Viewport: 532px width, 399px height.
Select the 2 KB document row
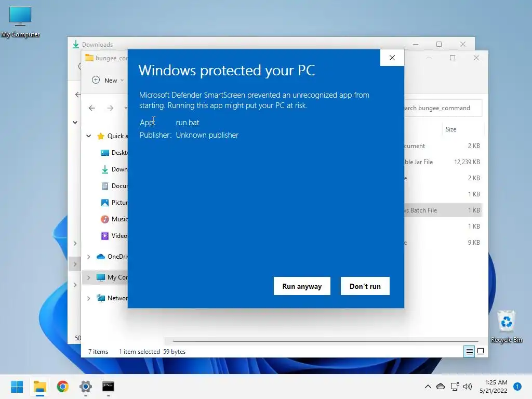[443, 146]
